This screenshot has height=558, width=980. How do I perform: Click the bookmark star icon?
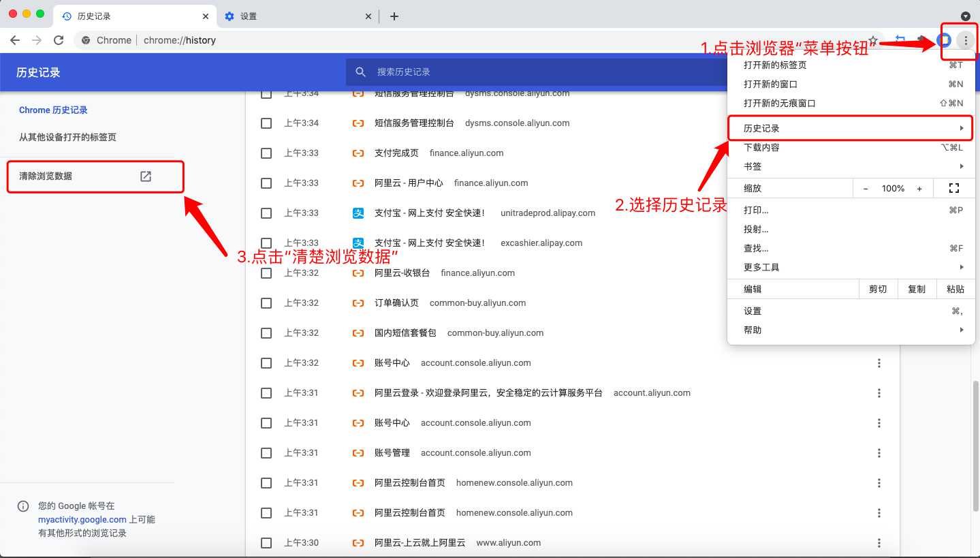click(x=873, y=40)
